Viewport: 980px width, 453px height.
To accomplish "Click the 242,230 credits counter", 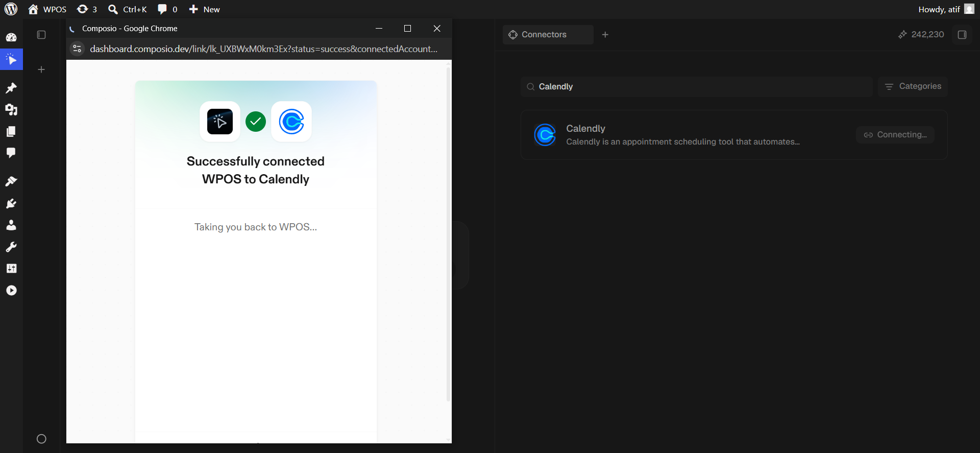I will [x=921, y=35].
